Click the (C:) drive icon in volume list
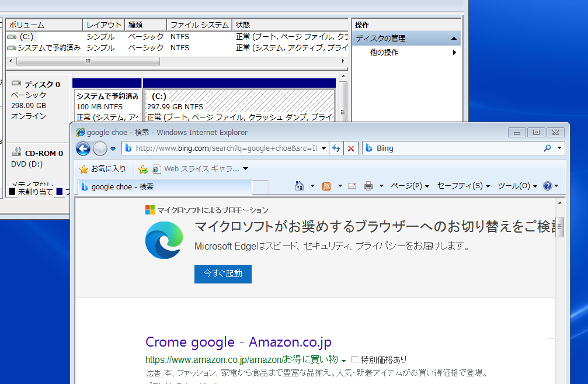This screenshot has width=588, height=384. [12, 36]
